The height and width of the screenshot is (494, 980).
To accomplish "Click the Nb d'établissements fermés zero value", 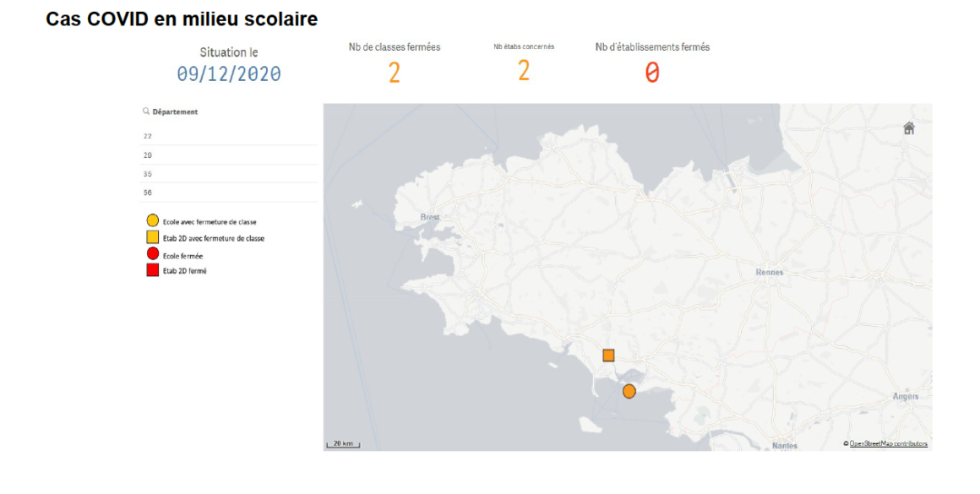I will [652, 73].
